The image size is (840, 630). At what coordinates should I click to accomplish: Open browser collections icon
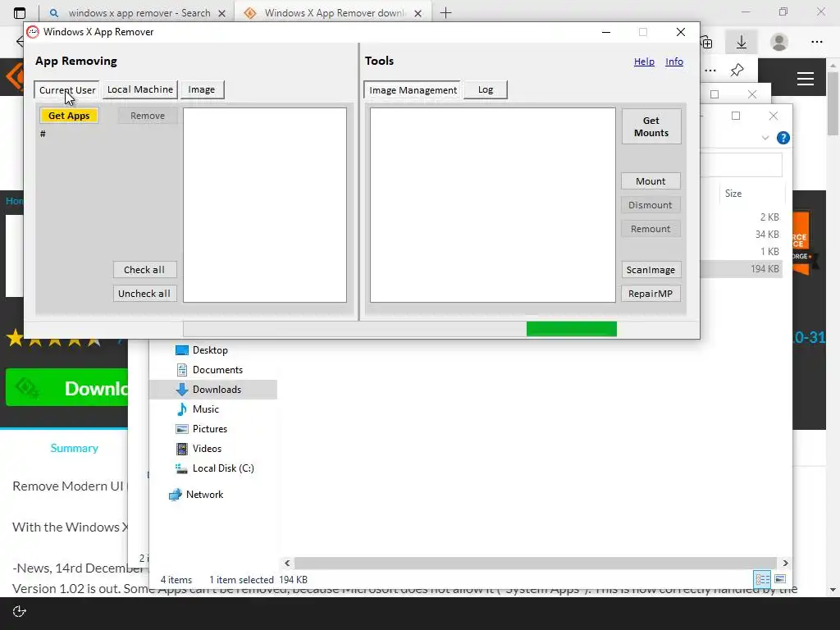(x=706, y=43)
